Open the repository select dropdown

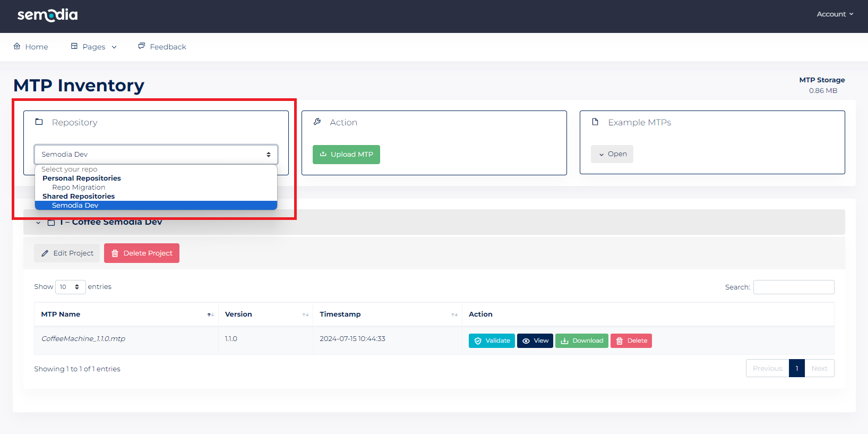tap(156, 155)
